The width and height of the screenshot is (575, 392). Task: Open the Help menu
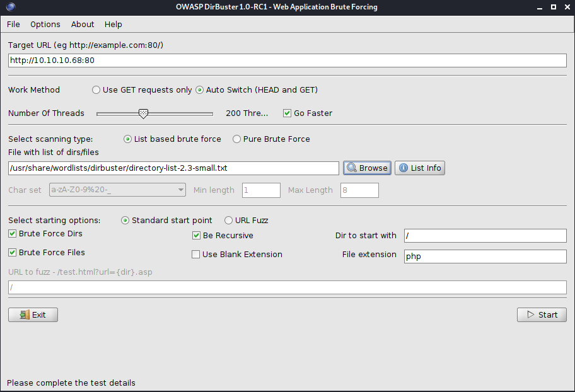(x=113, y=24)
